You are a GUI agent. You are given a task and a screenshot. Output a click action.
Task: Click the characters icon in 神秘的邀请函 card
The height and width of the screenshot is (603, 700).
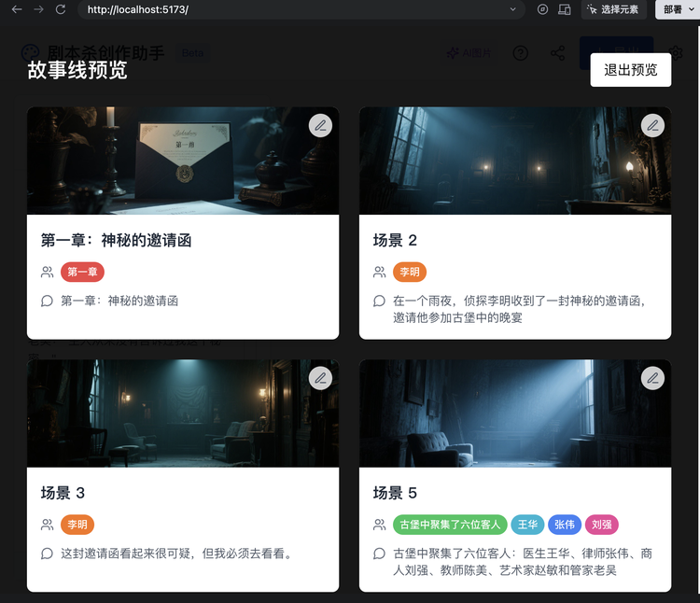click(47, 272)
